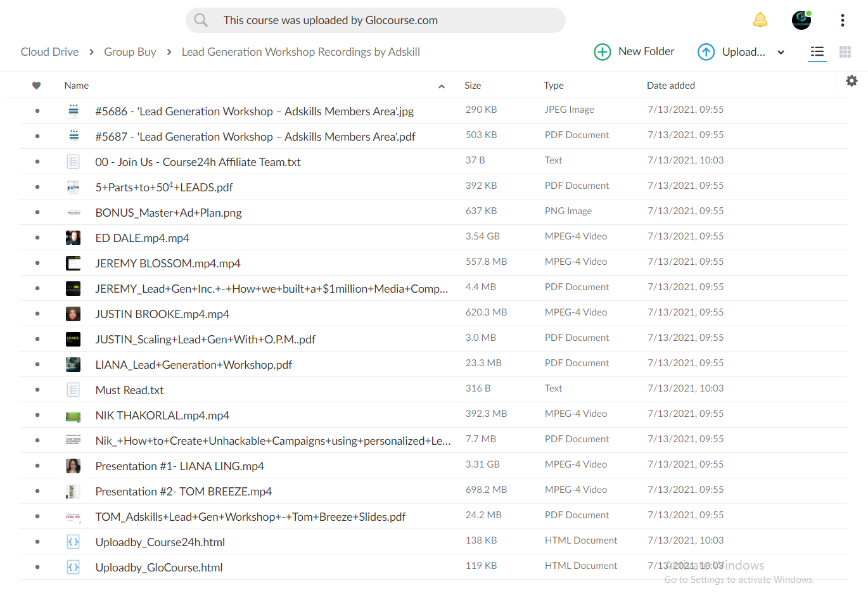Go to Cloud Drive breadcrumb
868x593 pixels.
point(49,52)
